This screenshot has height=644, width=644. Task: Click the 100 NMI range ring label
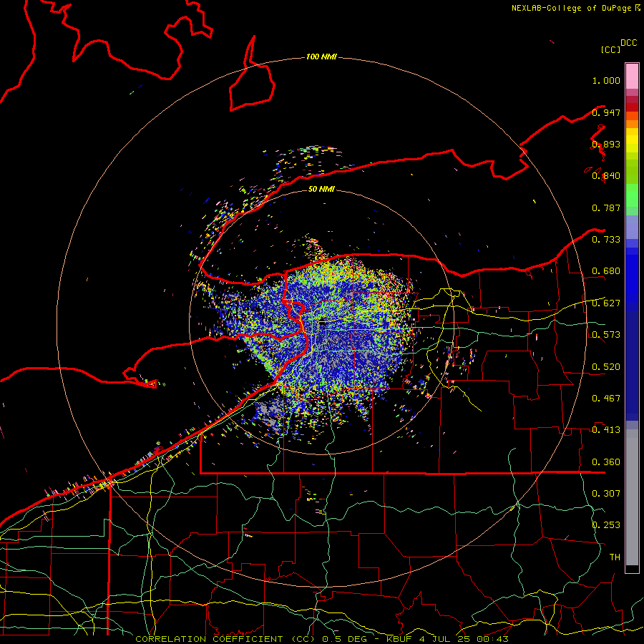321,57
